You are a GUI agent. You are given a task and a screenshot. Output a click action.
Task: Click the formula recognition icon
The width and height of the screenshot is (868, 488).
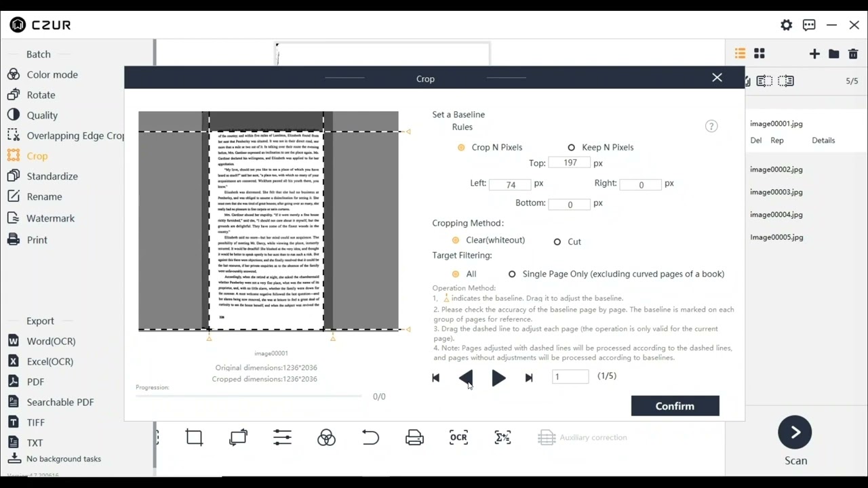coord(502,438)
